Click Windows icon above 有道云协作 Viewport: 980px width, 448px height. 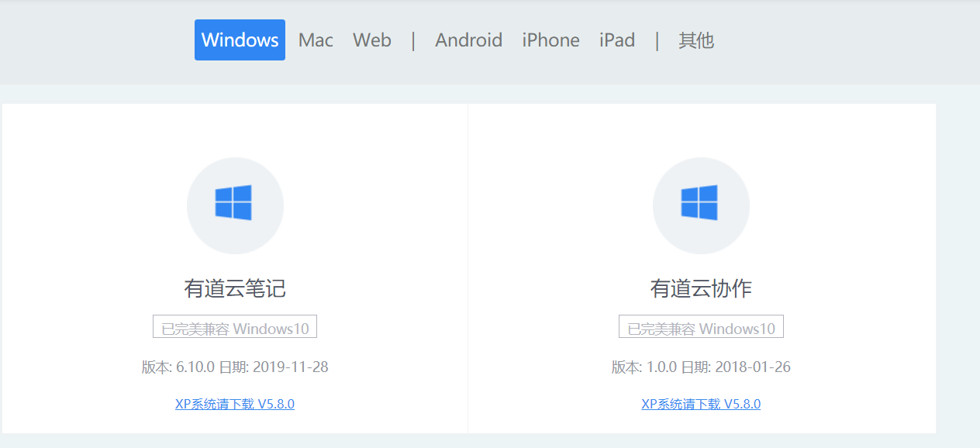(x=701, y=205)
